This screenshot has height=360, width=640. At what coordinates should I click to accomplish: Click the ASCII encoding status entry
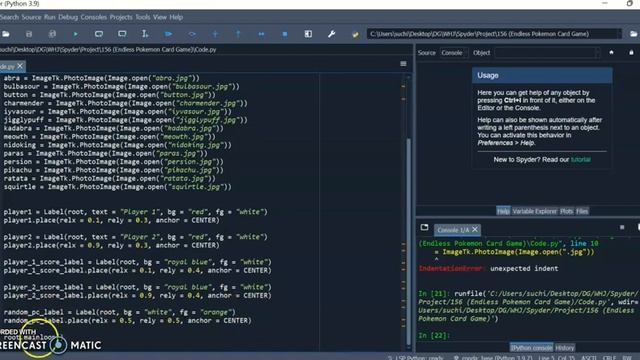pos(589,358)
